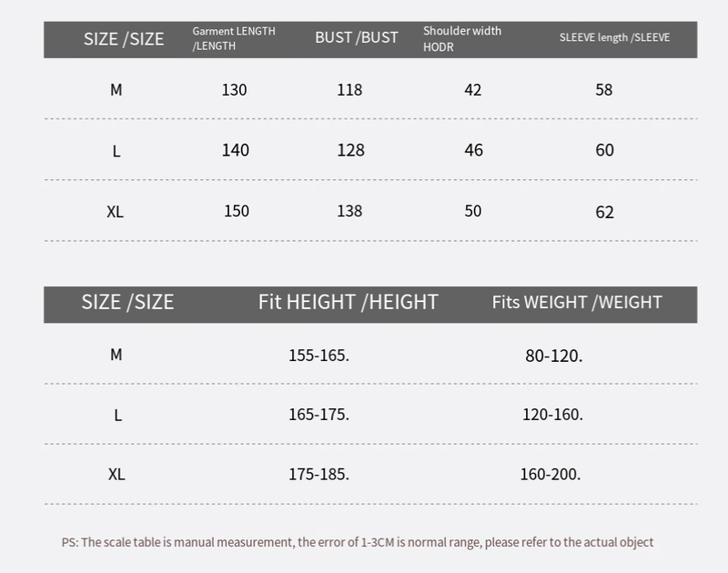This screenshot has width=728, height=573.
Task: Select garment length value 140
Action: [235, 150]
